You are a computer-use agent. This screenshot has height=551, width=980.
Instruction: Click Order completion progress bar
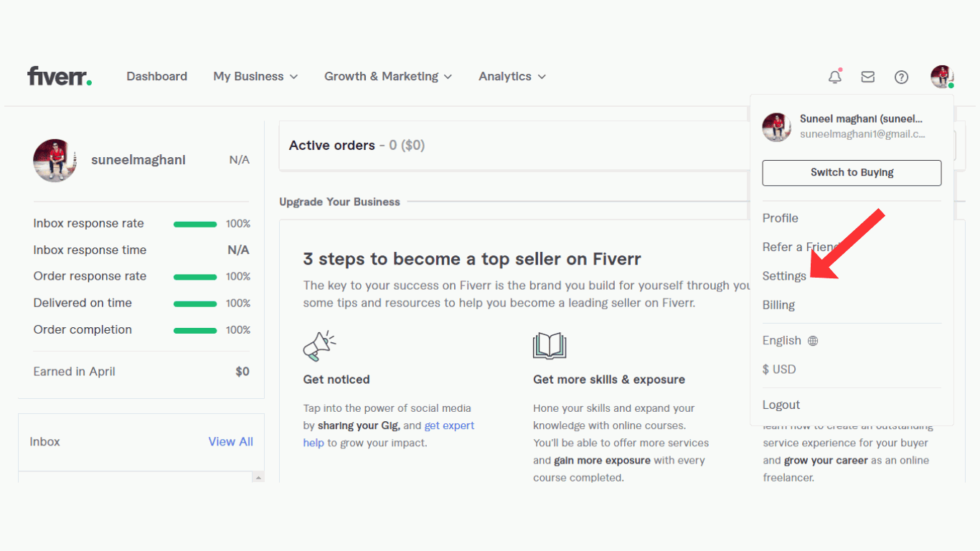195,330
